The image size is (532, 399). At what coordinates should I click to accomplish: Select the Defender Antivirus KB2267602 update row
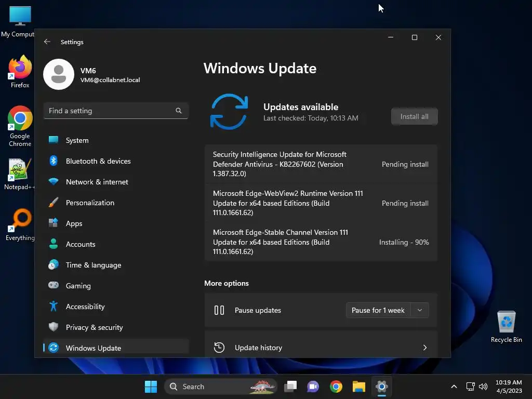click(321, 164)
